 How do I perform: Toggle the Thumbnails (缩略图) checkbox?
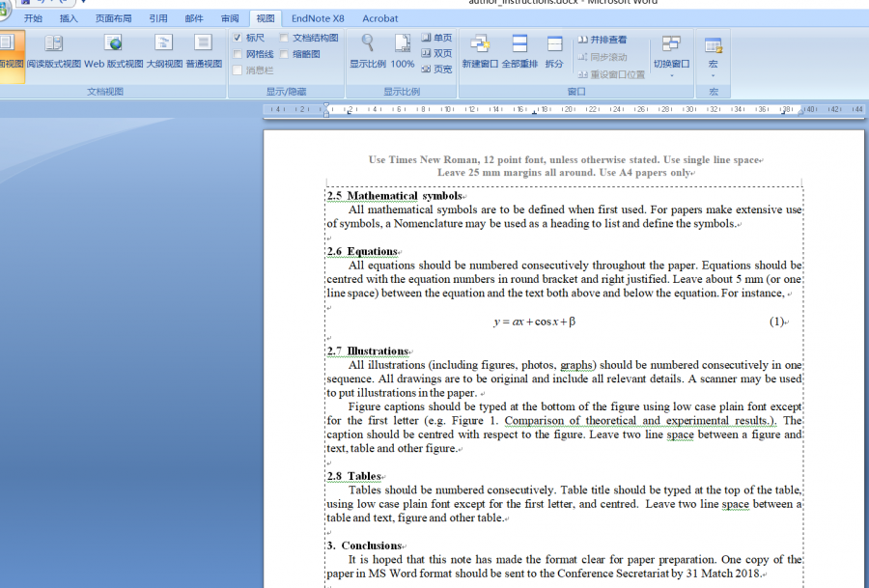pyautogui.click(x=285, y=54)
